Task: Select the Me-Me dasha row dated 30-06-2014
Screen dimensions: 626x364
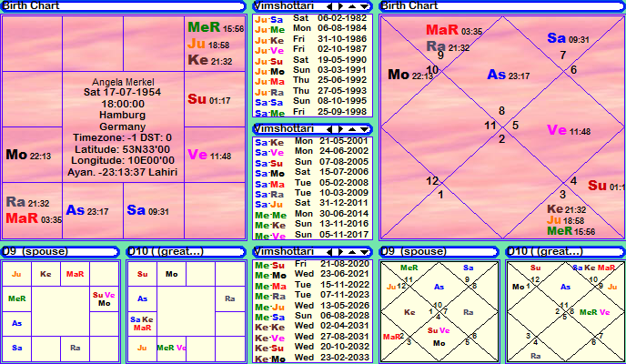Action: [x=311, y=214]
